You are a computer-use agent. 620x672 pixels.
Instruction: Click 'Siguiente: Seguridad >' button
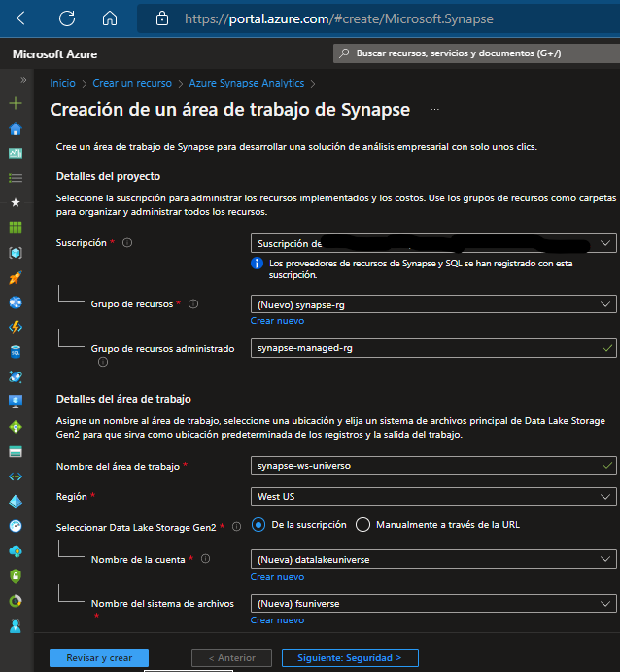(x=350, y=657)
